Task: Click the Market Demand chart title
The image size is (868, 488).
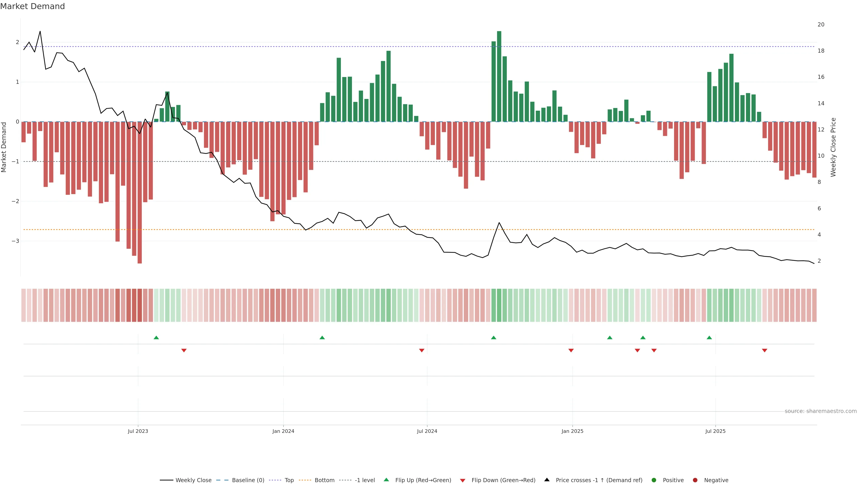Action: (32, 6)
